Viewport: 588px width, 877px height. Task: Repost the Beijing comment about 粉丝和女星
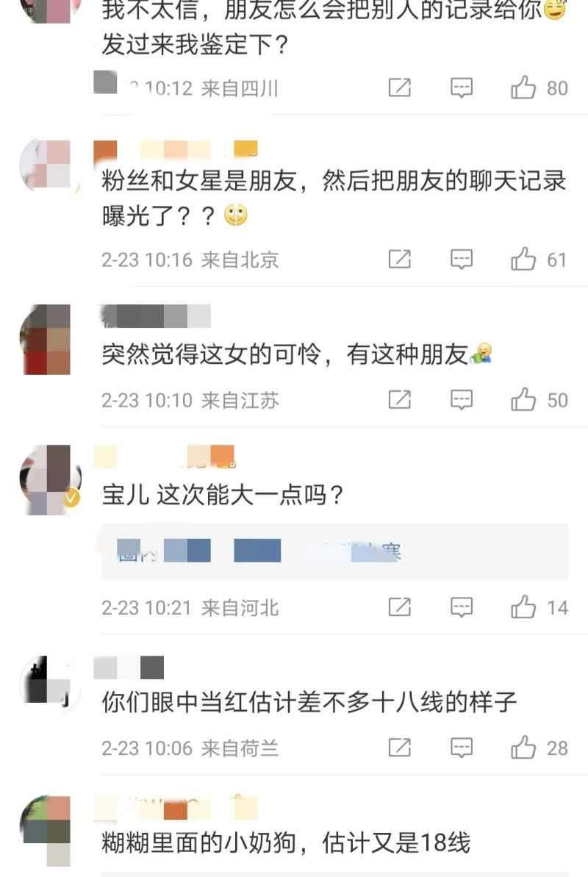(399, 259)
